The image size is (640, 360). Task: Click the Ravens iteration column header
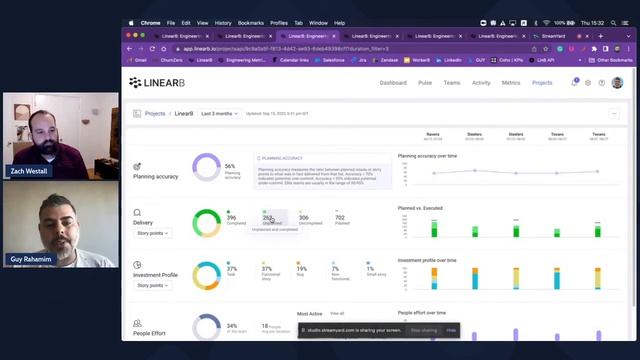[x=433, y=136]
